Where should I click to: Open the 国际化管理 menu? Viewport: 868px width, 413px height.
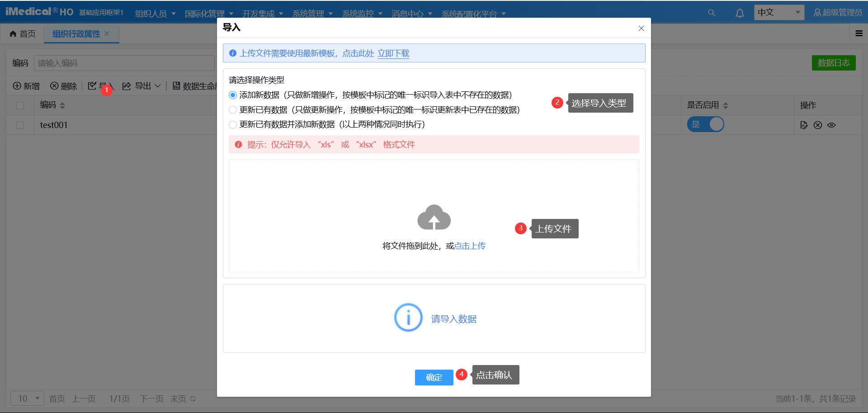point(209,14)
